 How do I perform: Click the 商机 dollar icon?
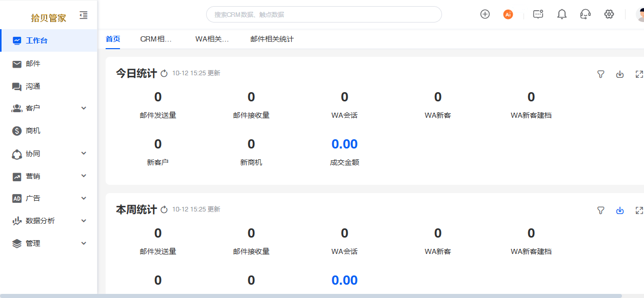(17, 131)
